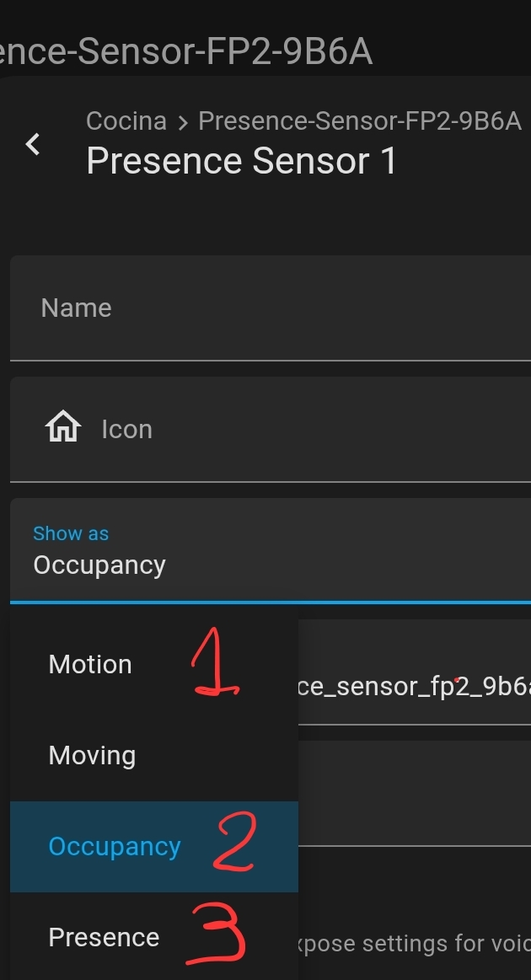Click the house icon in the Icon field

click(62, 429)
